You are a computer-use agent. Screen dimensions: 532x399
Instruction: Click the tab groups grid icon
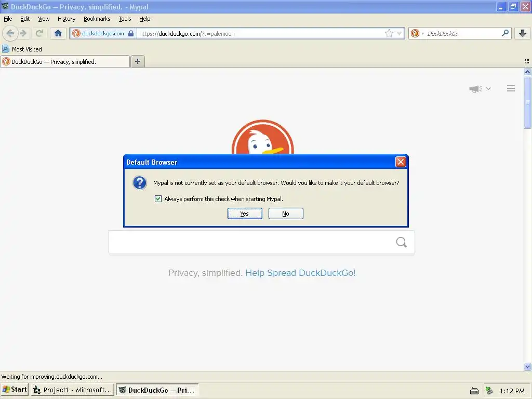[x=527, y=61]
